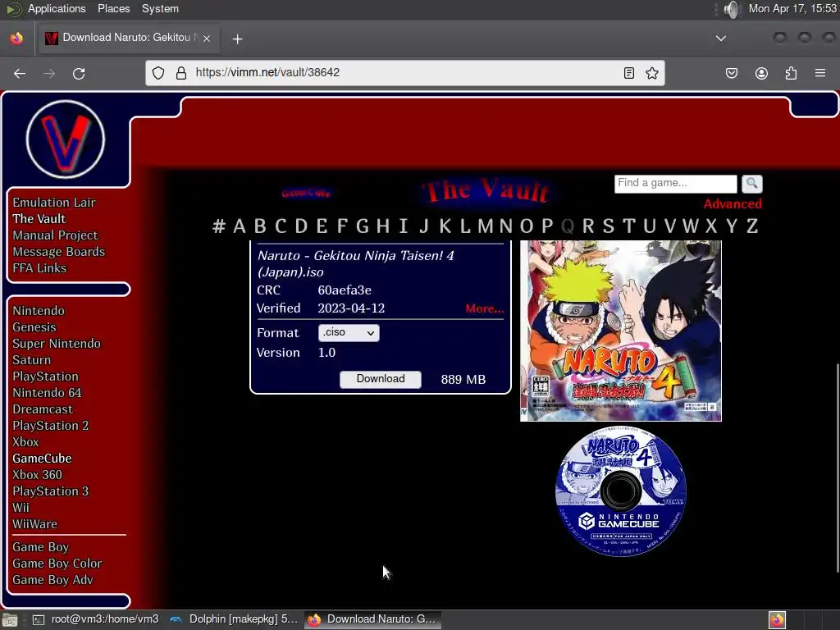Viewport: 840px width, 630px height.
Task: Reload the page with the refresh icon
Action: pos(79,73)
